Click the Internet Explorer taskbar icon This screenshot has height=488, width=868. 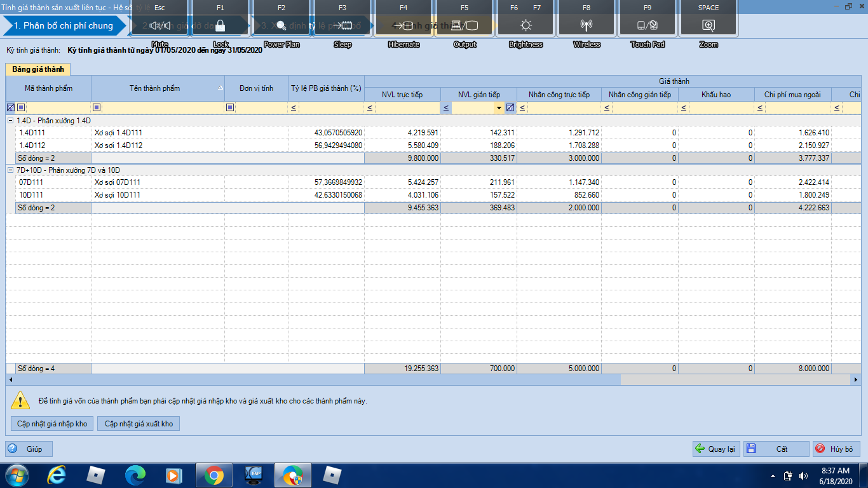click(57, 475)
